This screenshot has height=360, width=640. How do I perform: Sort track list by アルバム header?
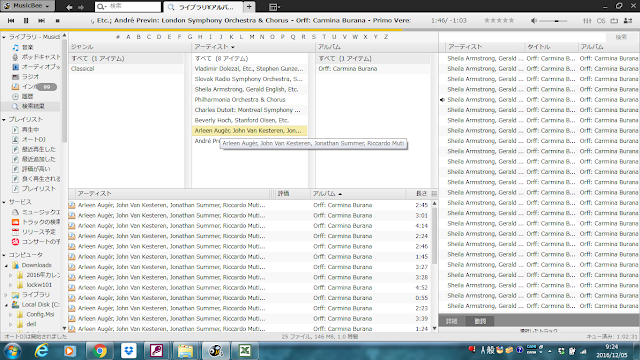358,194
